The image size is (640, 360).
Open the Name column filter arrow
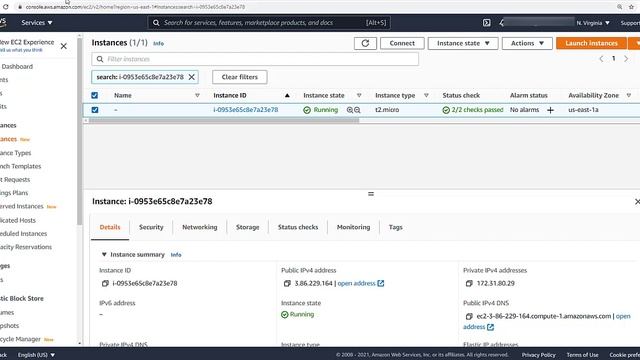pos(197,96)
